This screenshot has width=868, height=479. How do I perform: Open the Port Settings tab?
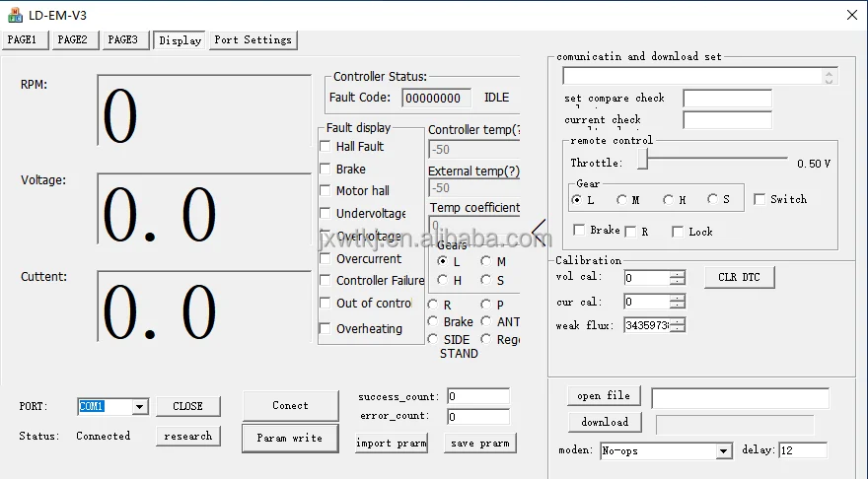point(253,39)
